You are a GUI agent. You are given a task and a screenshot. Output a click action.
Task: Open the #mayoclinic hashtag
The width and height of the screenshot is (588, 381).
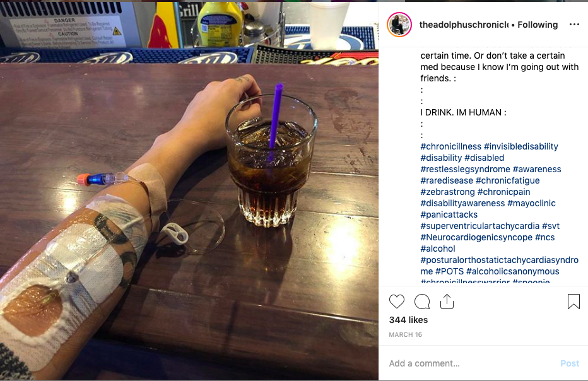pyautogui.click(x=531, y=203)
